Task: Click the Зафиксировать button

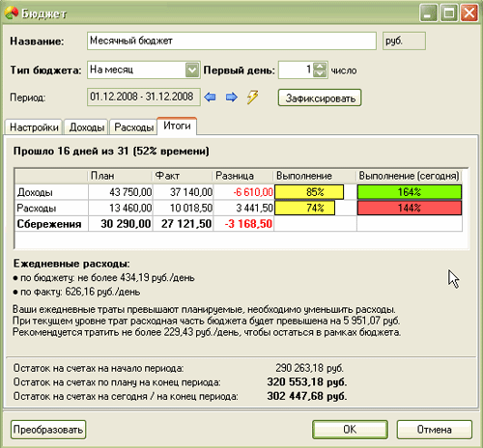Action: [320, 98]
